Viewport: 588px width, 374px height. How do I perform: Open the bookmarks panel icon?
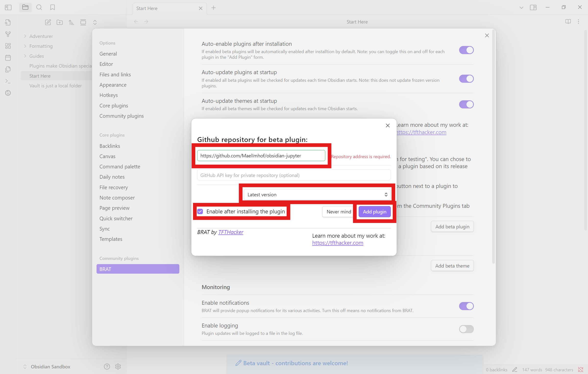point(52,7)
